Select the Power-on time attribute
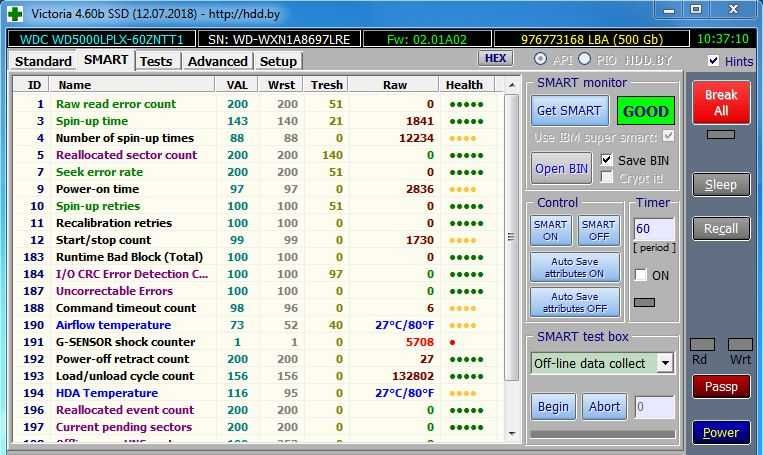 tap(258, 189)
